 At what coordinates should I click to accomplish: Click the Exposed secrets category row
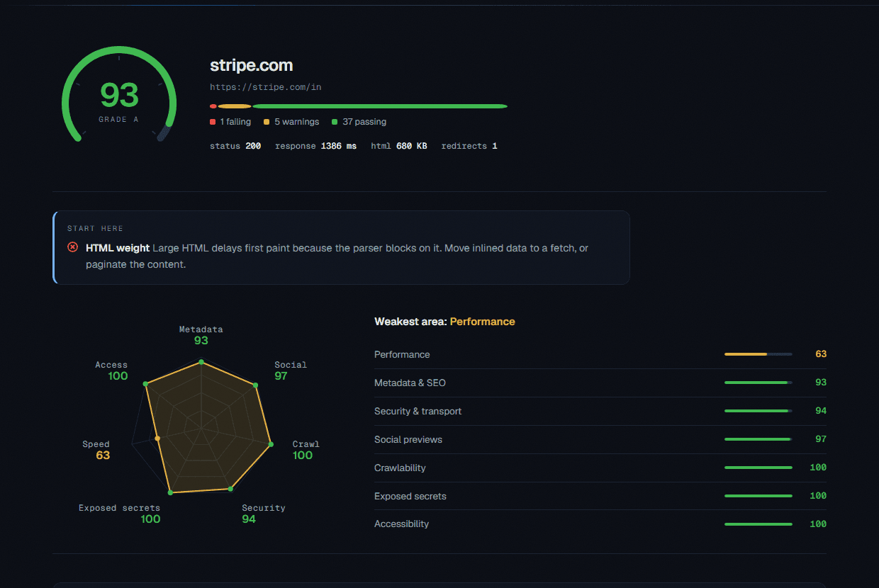tap(600, 496)
